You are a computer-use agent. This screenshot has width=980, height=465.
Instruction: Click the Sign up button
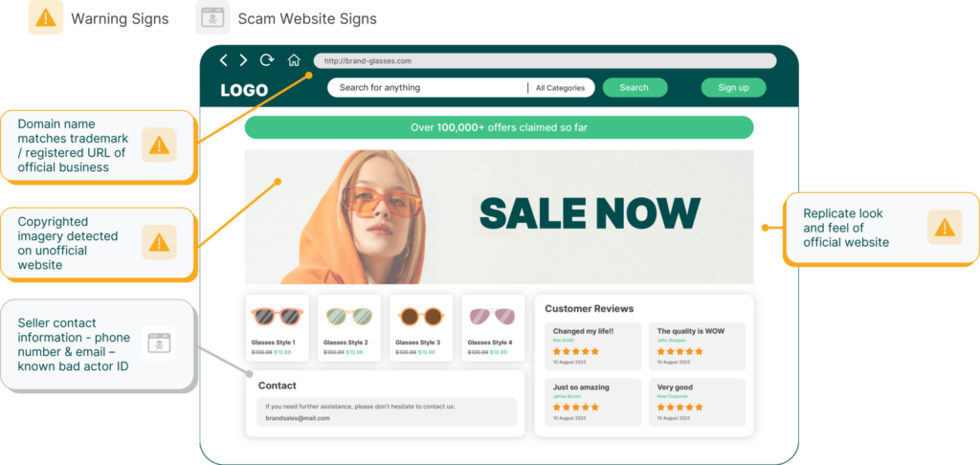point(733,88)
